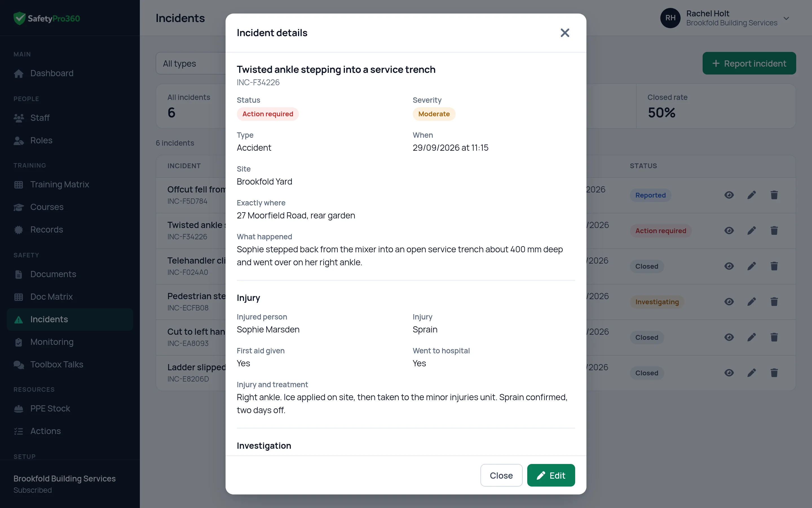
Task: Click the Monitoring clipboard icon
Action: (x=19, y=342)
